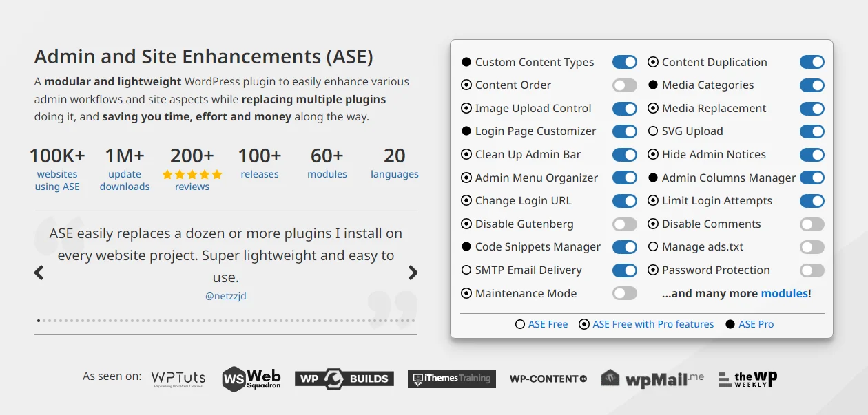The image size is (868, 415).
Task: Toggle Image Upload Control switch
Action: (x=625, y=109)
